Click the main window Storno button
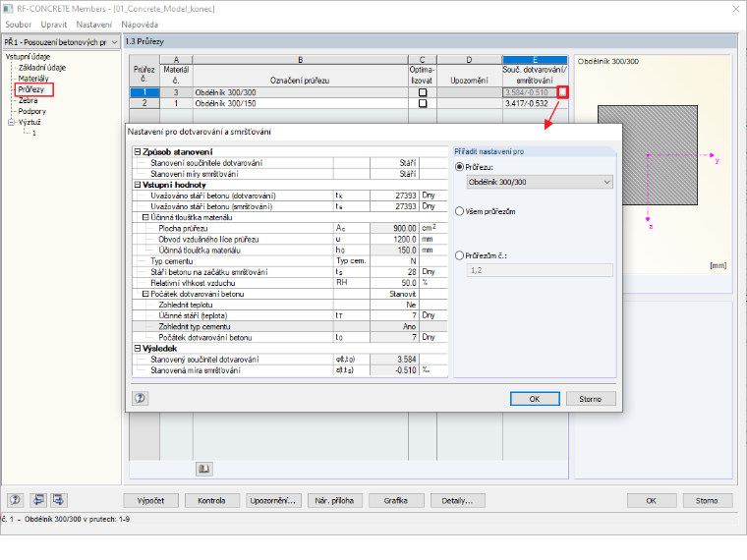The width and height of the screenshot is (747, 560). point(707,500)
